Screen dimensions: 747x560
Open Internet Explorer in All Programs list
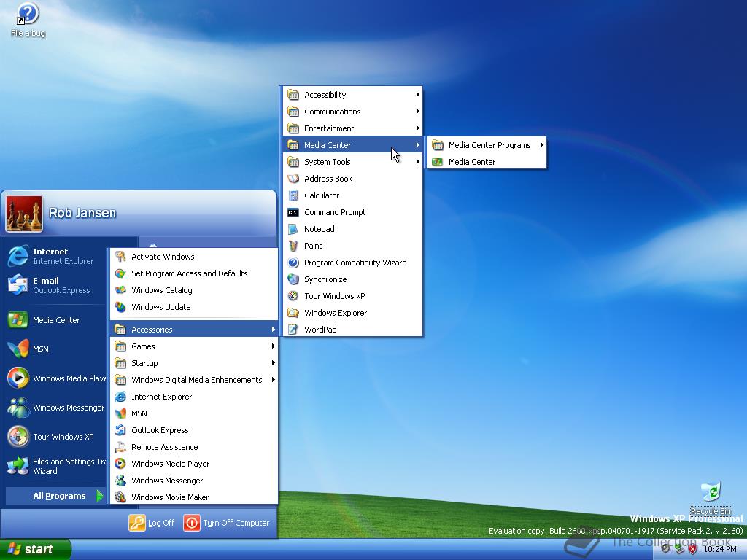pos(194,397)
